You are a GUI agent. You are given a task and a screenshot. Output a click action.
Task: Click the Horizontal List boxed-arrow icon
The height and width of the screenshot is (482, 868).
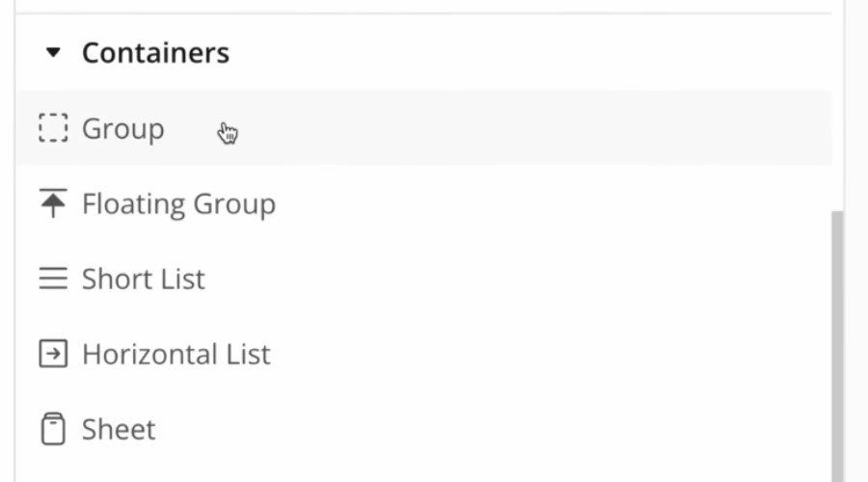(53, 354)
